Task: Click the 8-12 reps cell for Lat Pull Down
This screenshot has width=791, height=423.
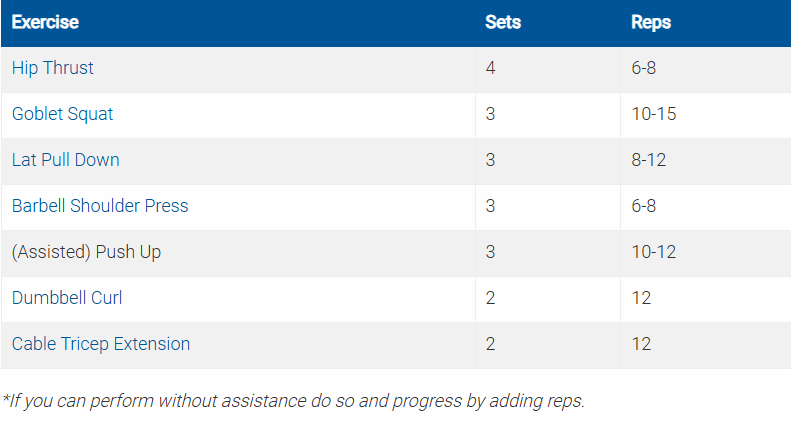Action: tap(648, 160)
